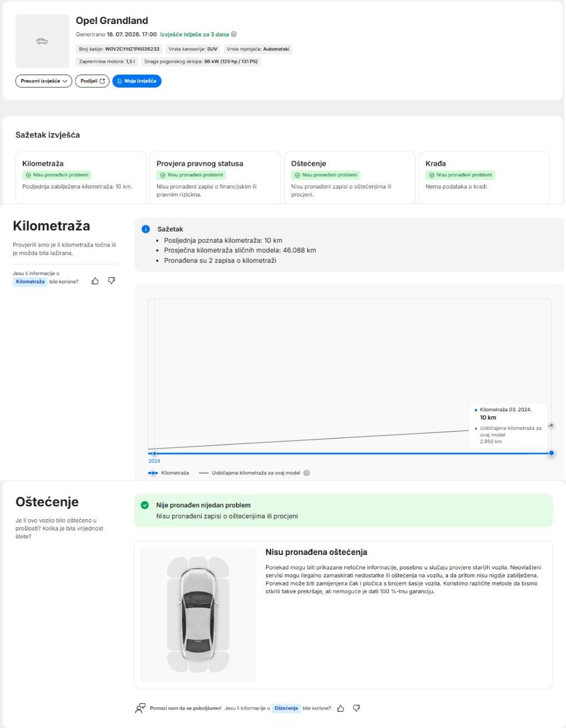Image resolution: width=566 pixels, height=728 pixels.
Task: Open the Oštećenje summary card
Action: 350,177
